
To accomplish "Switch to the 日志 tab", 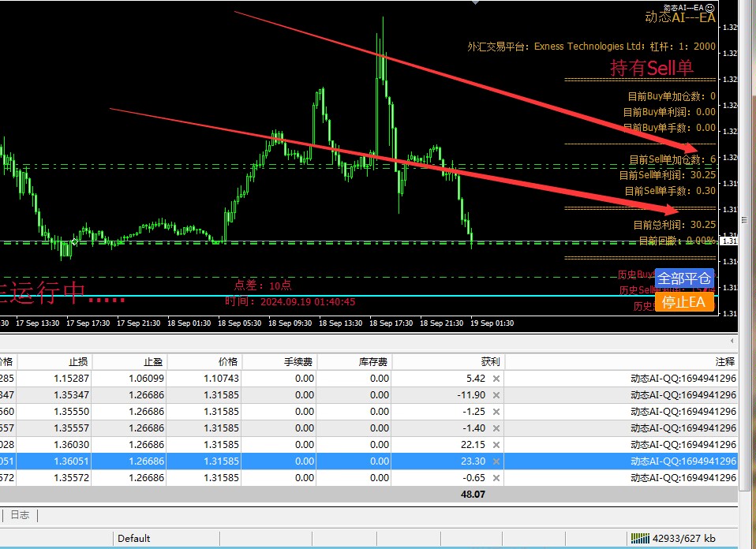I will pos(20,515).
